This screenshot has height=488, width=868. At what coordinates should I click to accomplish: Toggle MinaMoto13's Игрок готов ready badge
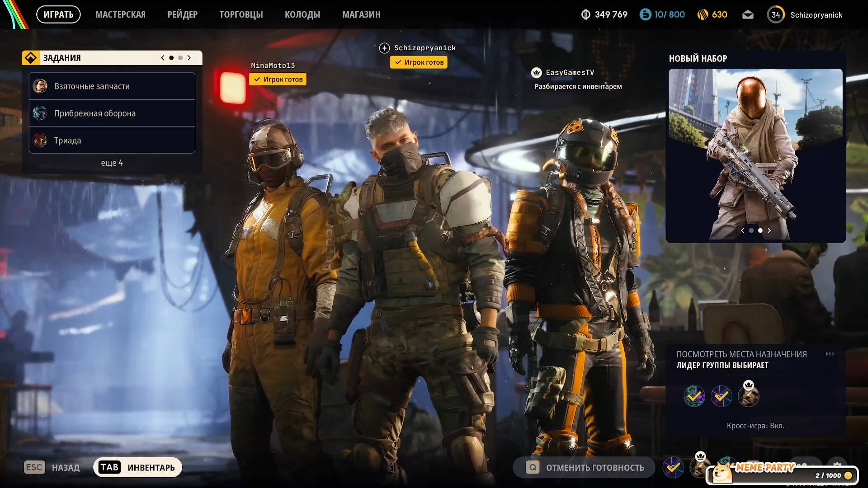[x=278, y=79]
